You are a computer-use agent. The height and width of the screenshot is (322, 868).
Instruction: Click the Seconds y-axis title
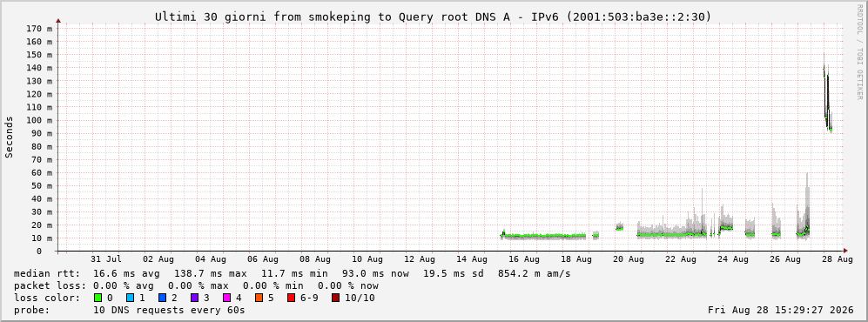(x=10, y=137)
